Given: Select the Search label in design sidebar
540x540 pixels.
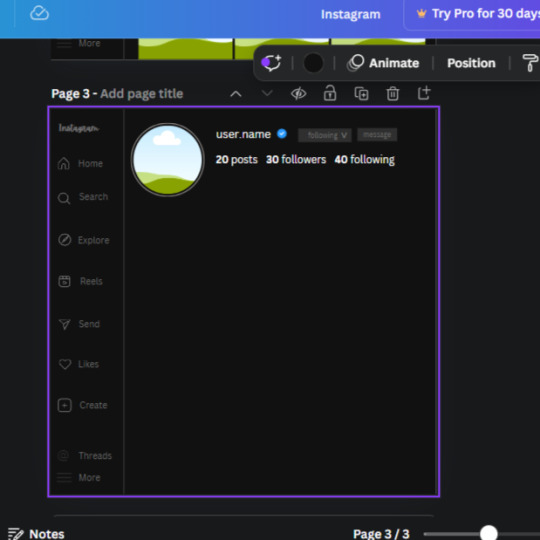Looking at the screenshot, I should click(x=93, y=197).
